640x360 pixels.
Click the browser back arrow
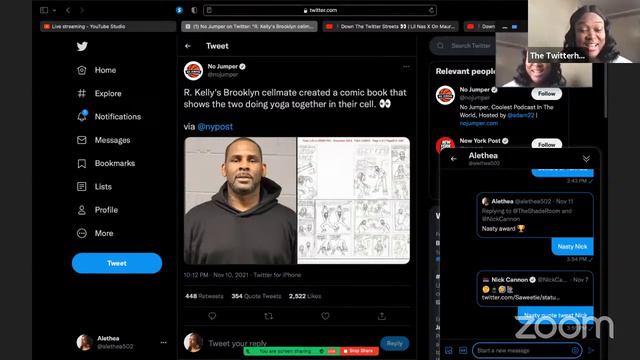tap(68, 10)
